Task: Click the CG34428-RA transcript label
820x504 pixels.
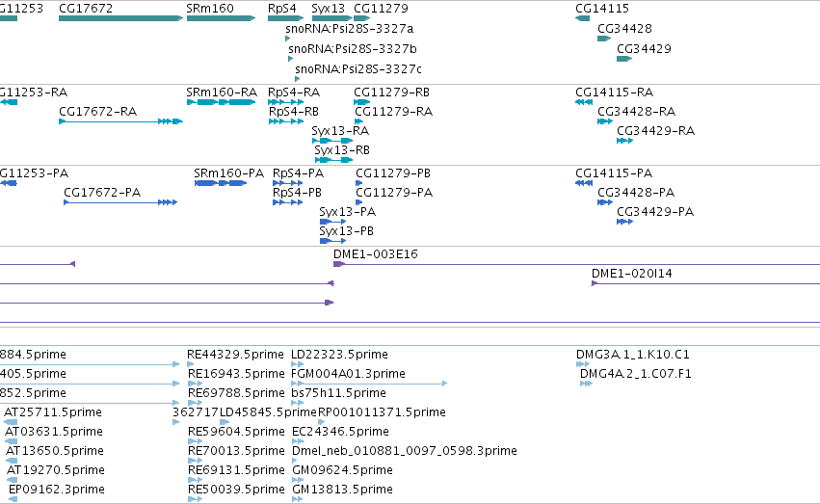Action: (x=637, y=112)
